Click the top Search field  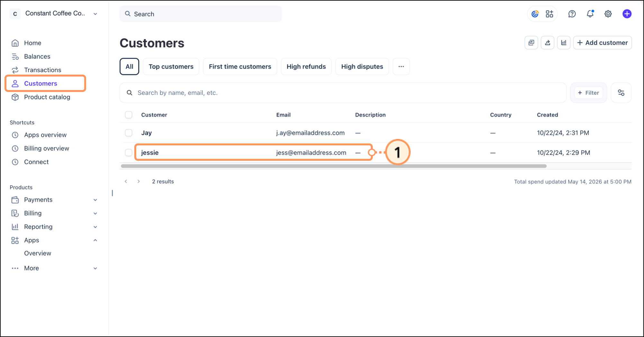(x=201, y=14)
